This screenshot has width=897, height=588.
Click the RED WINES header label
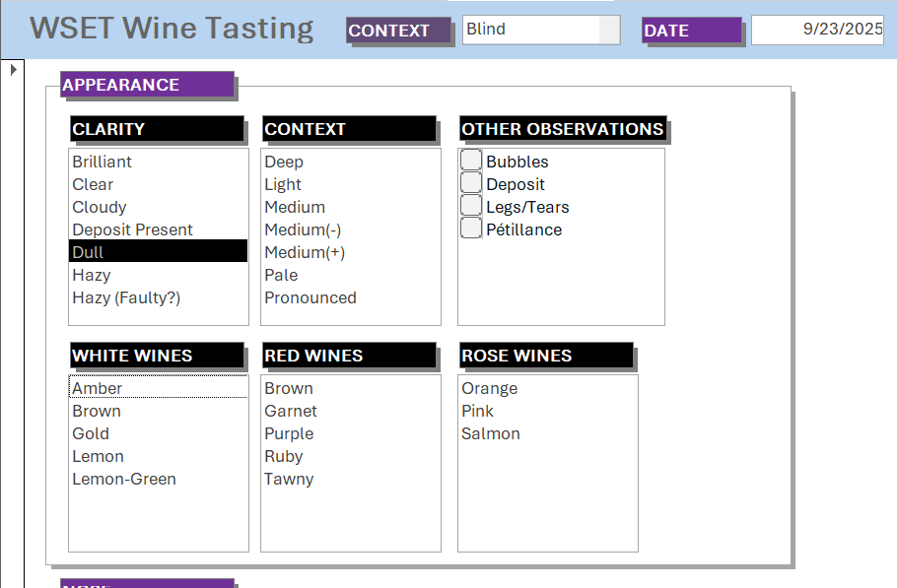coord(350,355)
